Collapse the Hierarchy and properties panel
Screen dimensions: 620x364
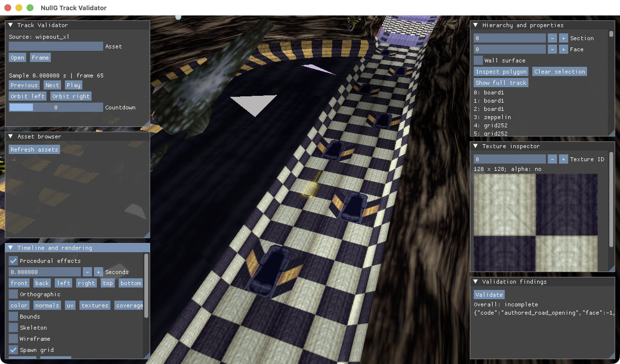tap(476, 25)
